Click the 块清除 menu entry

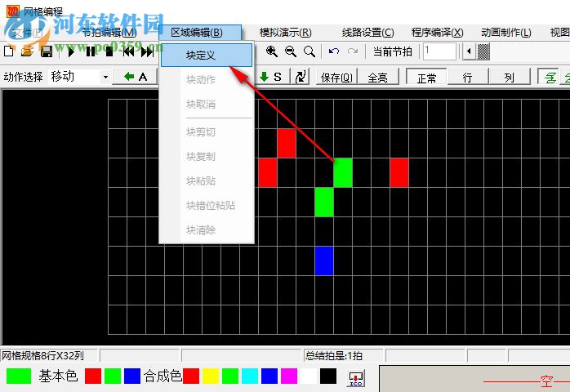click(x=207, y=229)
